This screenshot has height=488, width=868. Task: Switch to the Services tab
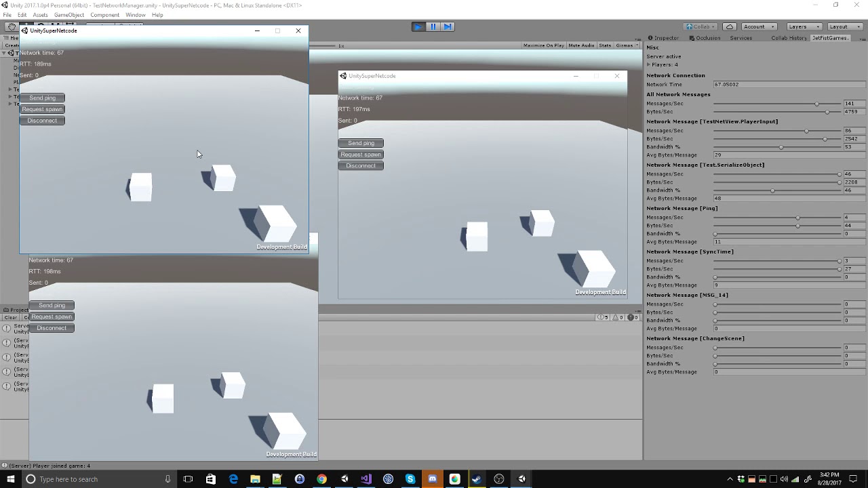click(x=741, y=38)
